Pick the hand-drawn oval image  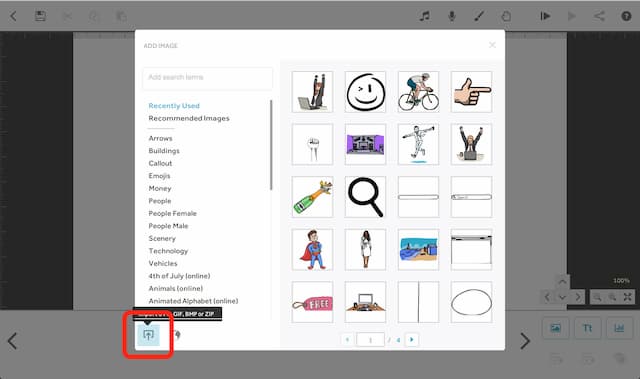pyautogui.click(x=471, y=302)
